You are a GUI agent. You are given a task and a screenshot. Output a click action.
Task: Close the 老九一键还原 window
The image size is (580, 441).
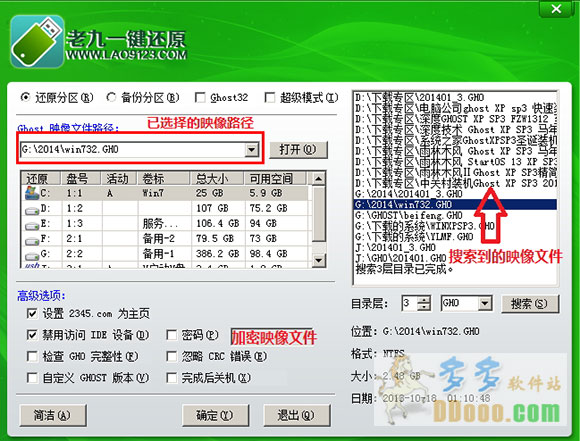(x=556, y=9)
